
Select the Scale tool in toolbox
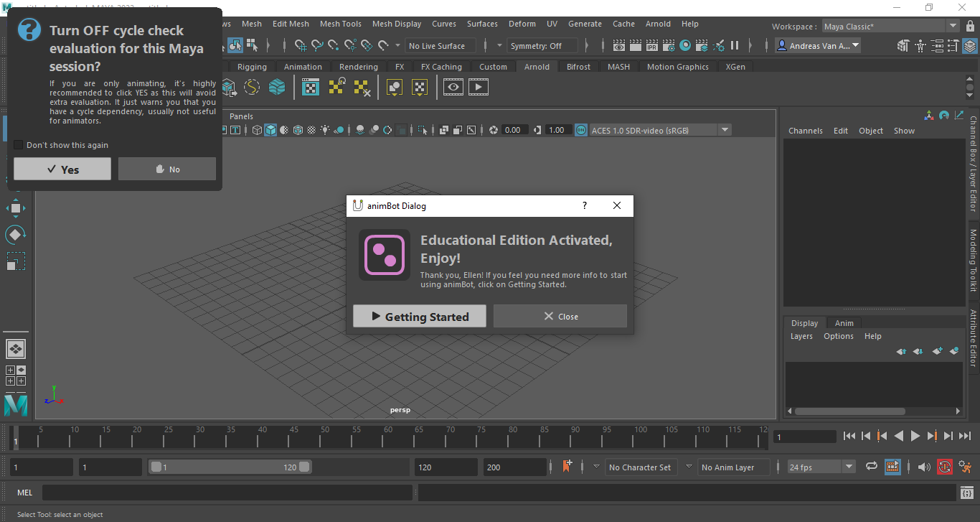click(16, 261)
